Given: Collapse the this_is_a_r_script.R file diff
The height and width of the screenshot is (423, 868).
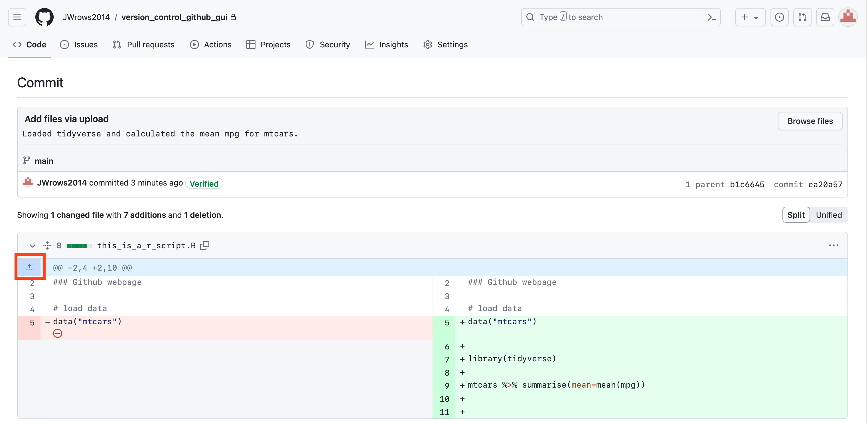Looking at the screenshot, I should pyautogui.click(x=32, y=245).
